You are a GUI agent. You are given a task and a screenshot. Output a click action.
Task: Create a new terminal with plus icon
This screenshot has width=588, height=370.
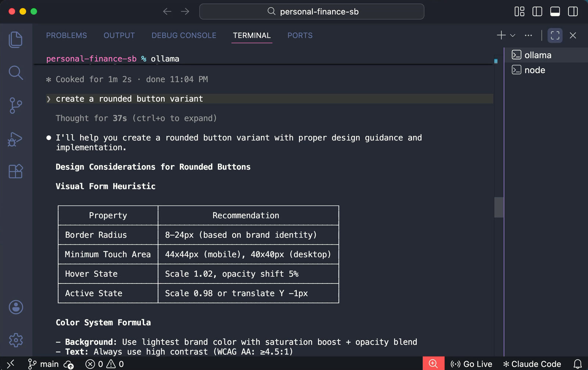click(x=501, y=35)
